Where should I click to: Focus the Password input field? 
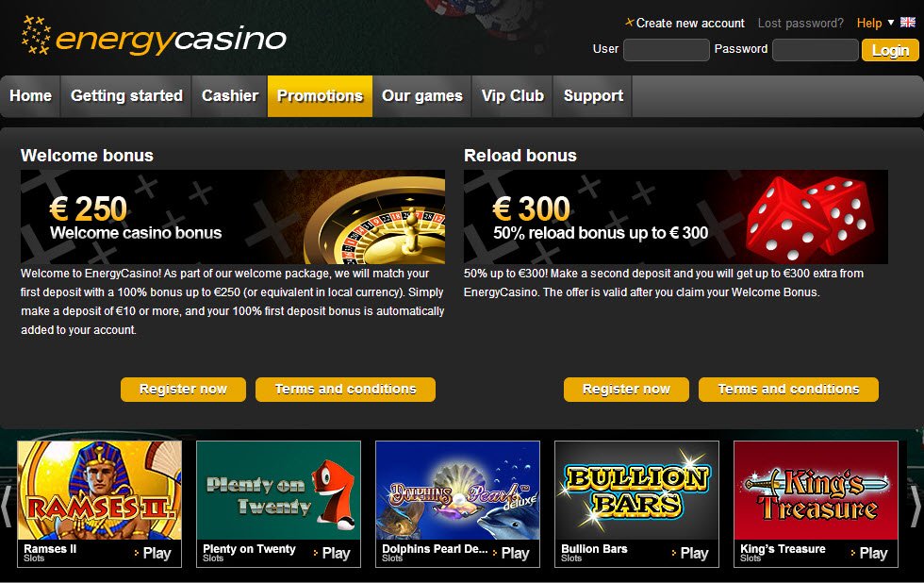pos(816,50)
